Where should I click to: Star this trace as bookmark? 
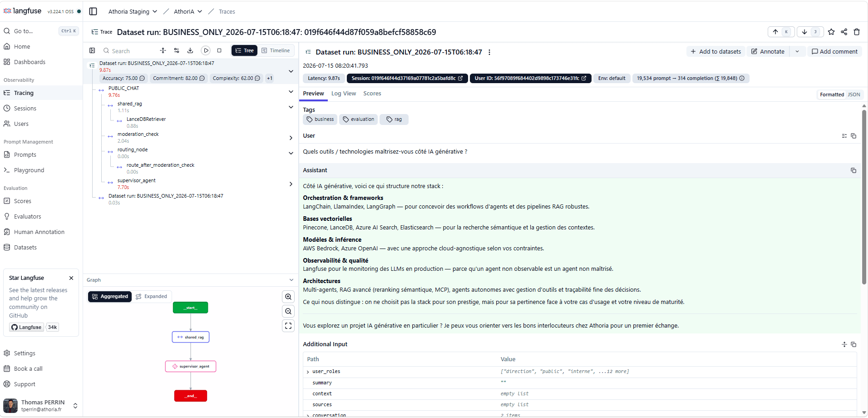[x=831, y=32]
